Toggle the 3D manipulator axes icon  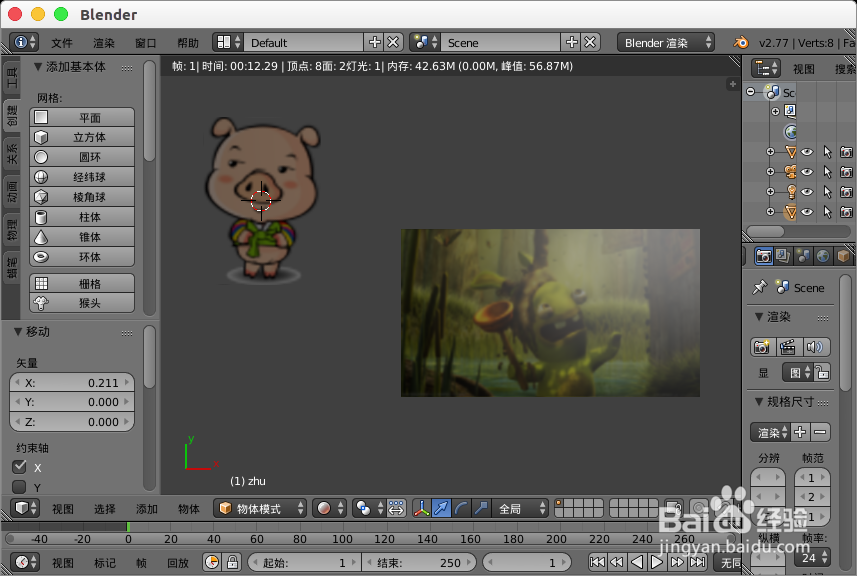(x=421, y=508)
